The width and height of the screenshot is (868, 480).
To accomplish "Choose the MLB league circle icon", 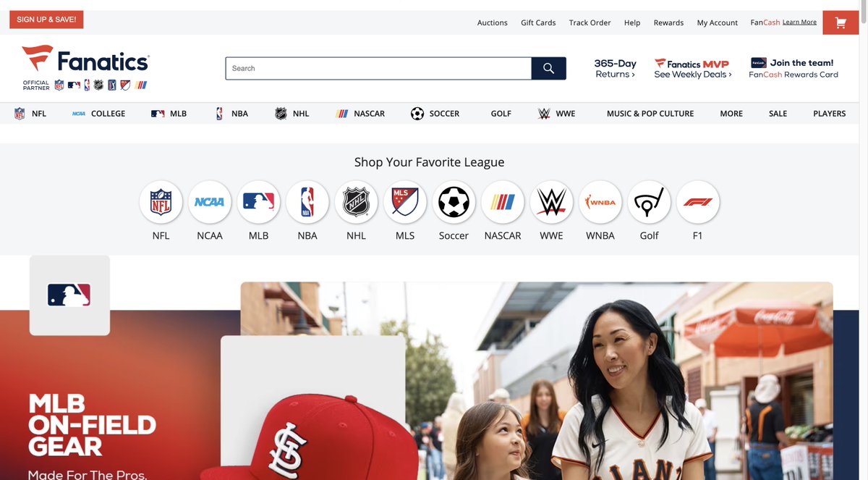I will click(258, 202).
